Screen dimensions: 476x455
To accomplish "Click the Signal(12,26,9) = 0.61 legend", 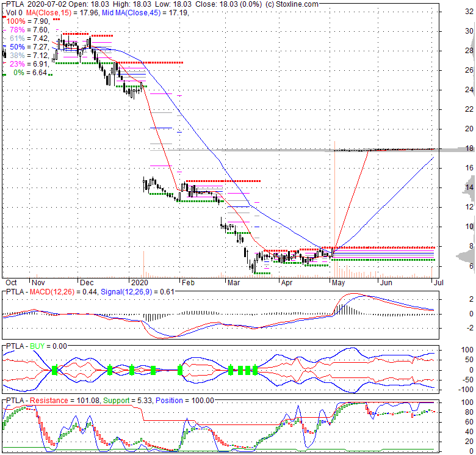I will [137, 292].
